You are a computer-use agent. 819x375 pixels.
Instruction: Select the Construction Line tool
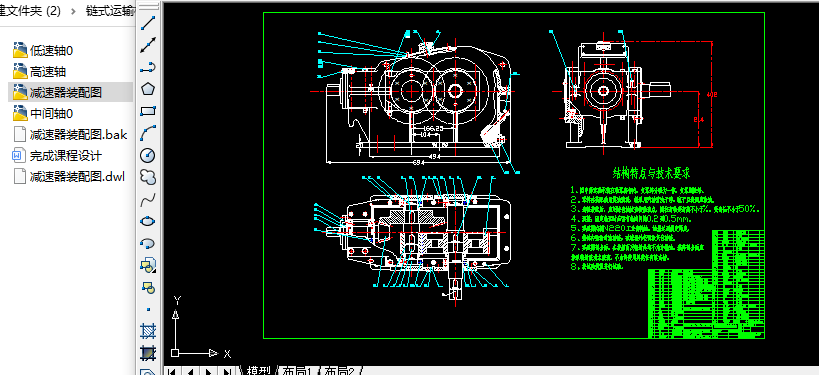[148, 45]
